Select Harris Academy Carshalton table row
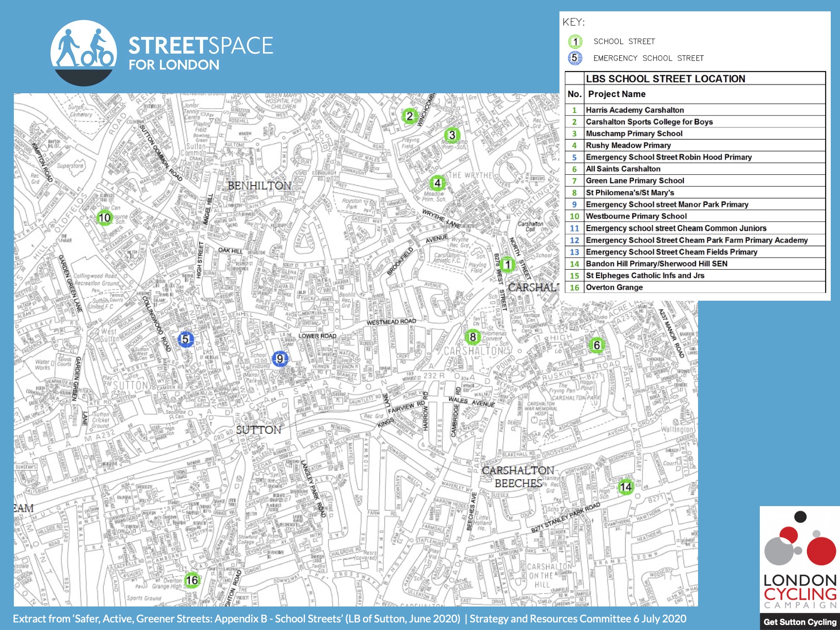840x630 pixels. click(x=635, y=110)
